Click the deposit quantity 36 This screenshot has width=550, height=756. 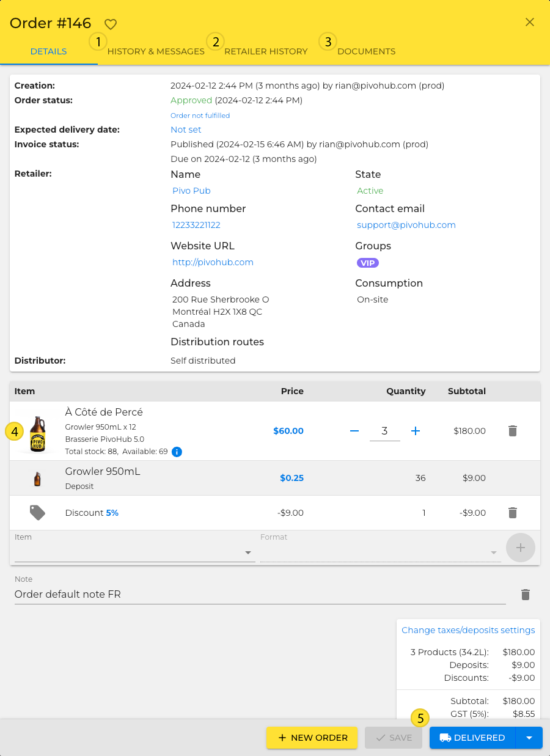420,478
